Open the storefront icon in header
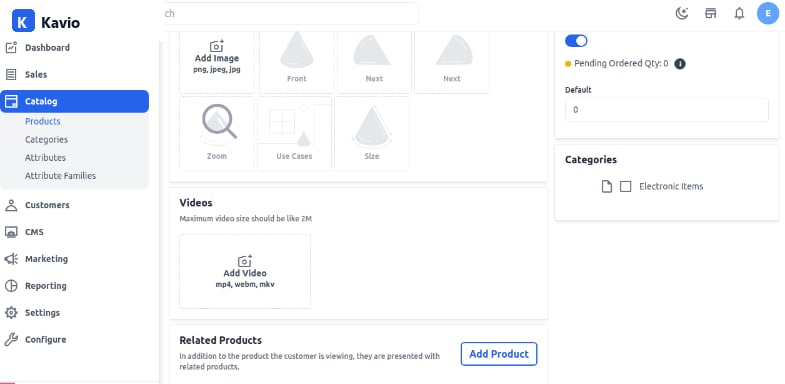The image size is (785, 384). tap(710, 14)
